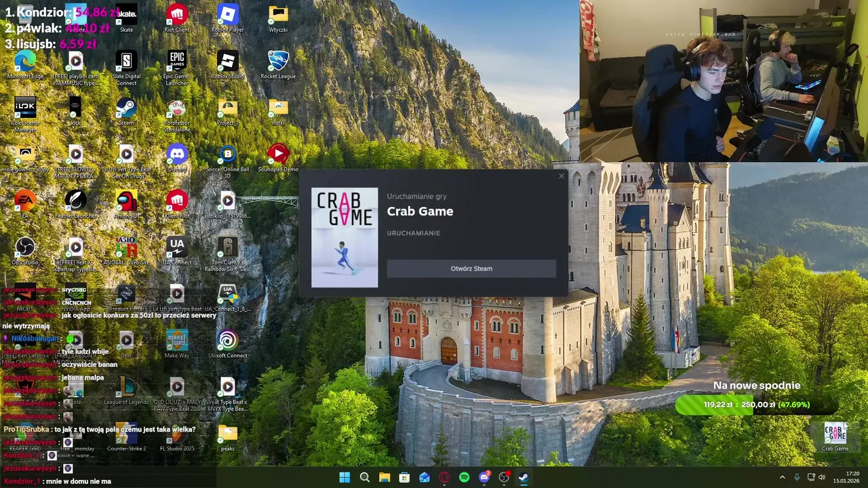Select the Rocket League desktop icon
The width and height of the screenshot is (868, 488).
pos(278,66)
